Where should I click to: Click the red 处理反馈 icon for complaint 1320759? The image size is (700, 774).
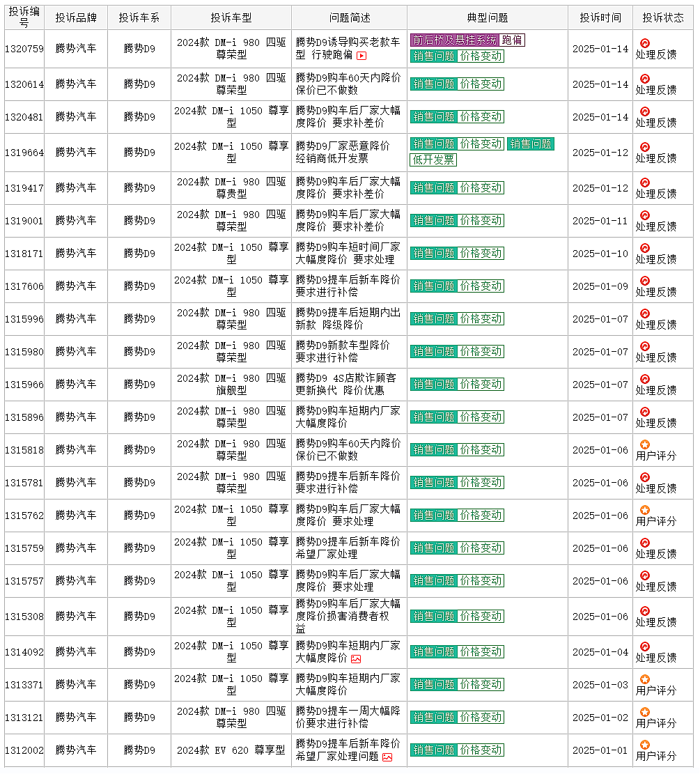coord(645,43)
